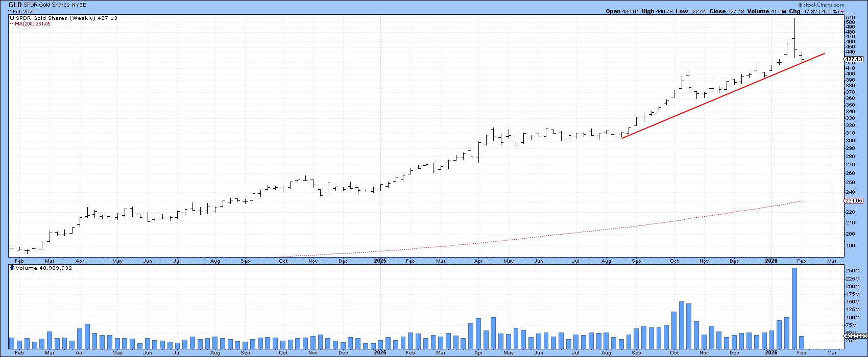Click the red 231.05 moving average tag on the right axis
The image size is (868, 357).
point(853,201)
